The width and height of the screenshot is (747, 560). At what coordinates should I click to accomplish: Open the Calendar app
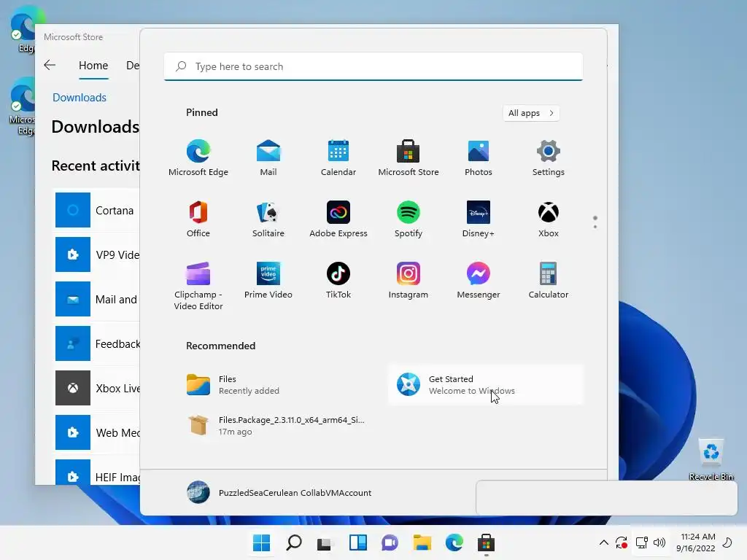pos(338,158)
